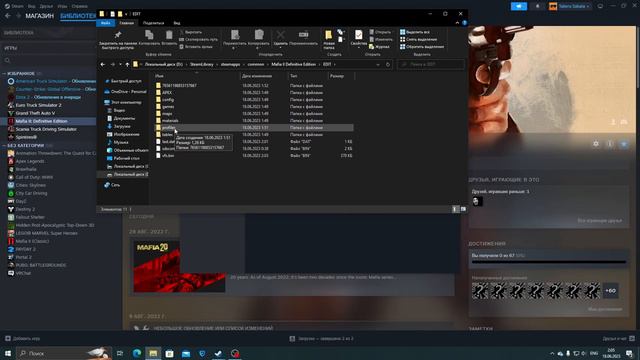
Task: Click the Paste icon in Explorer ribbon
Action: pyautogui.click(x=169, y=38)
